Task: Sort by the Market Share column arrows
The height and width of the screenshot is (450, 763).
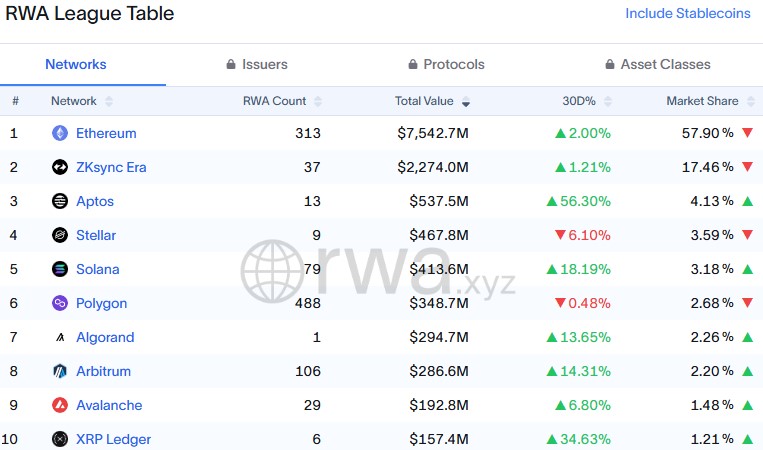Action: point(751,101)
